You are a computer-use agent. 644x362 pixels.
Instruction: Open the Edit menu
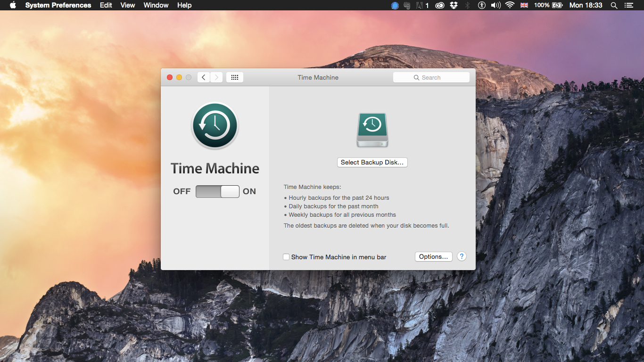pos(106,5)
